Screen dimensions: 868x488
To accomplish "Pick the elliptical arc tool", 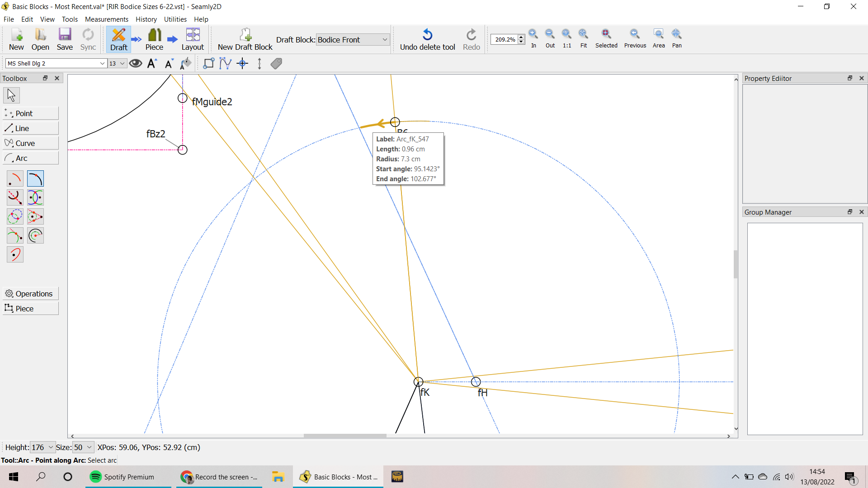I will (x=15, y=255).
